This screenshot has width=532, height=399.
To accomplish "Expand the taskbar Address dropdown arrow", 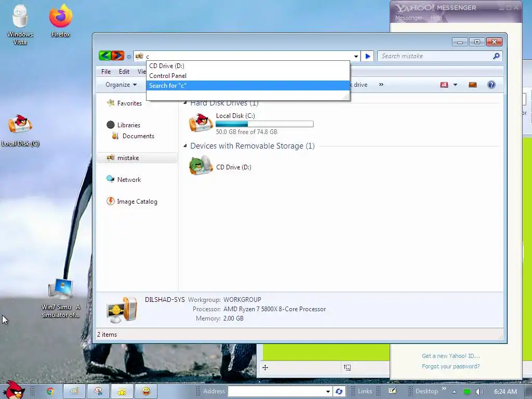I will tap(328, 391).
